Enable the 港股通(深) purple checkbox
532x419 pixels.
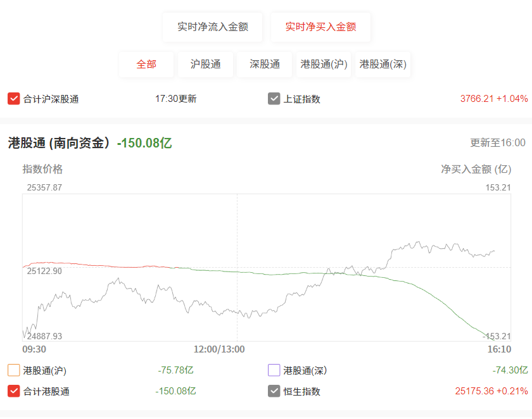pyautogui.click(x=274, y=370)
